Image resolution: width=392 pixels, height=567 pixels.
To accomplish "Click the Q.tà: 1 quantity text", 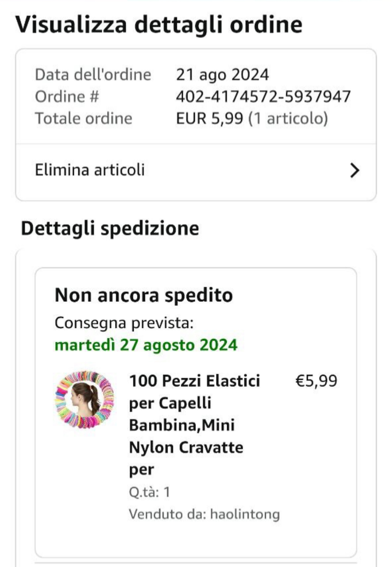I will [150, 492].
